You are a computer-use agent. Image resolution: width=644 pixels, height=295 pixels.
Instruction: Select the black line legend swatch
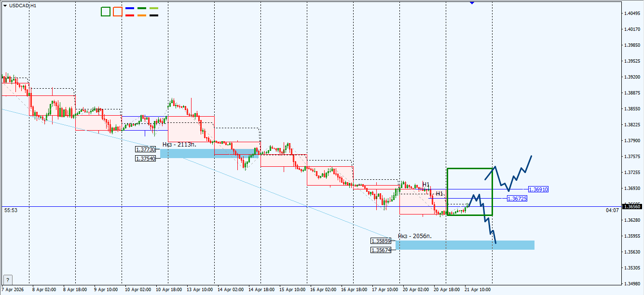point(154,15)
